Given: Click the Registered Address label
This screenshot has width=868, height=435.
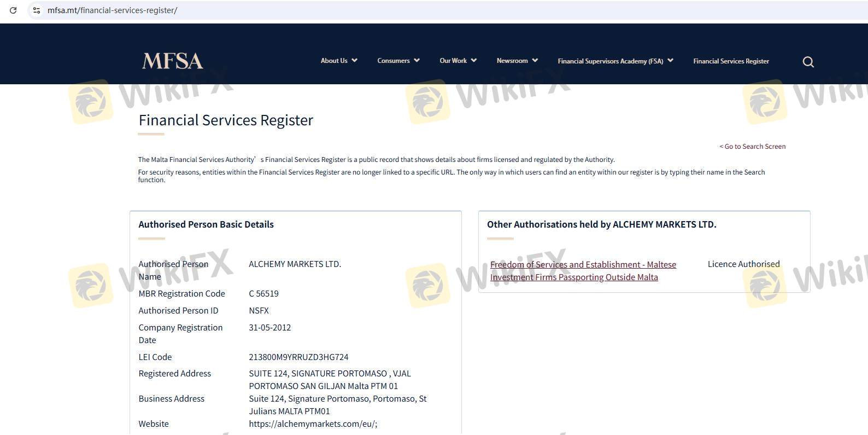Looking at the screenshot, I should (x=174, y=374).
